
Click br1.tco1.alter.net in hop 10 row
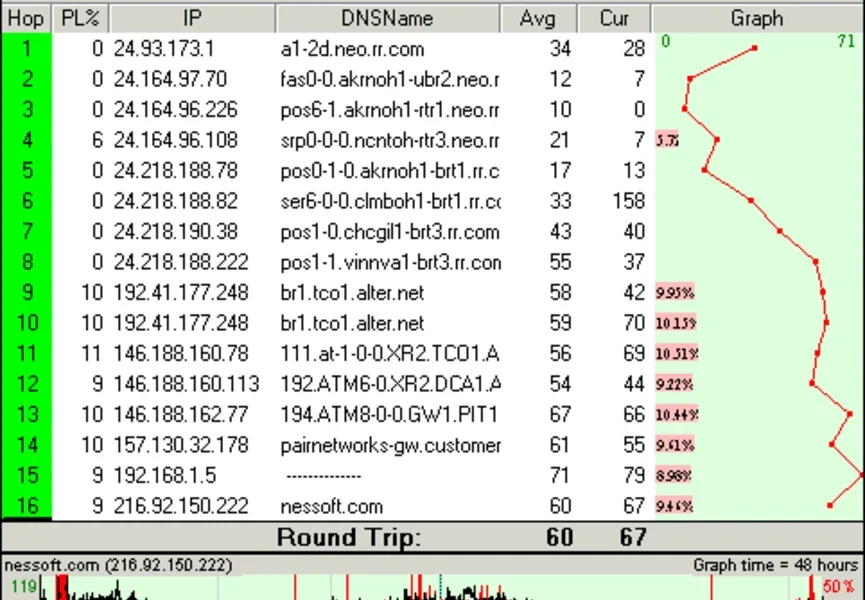(352, 323)
